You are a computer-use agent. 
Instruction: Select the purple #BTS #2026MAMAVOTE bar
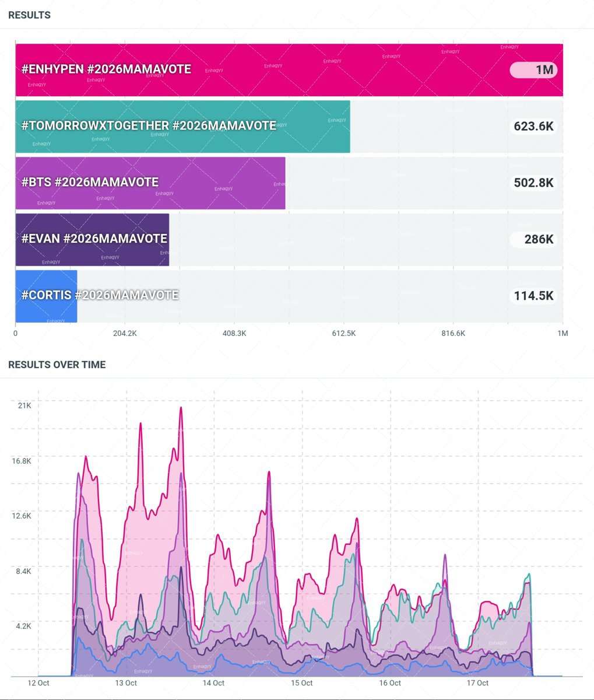click(x=150, y=183)
